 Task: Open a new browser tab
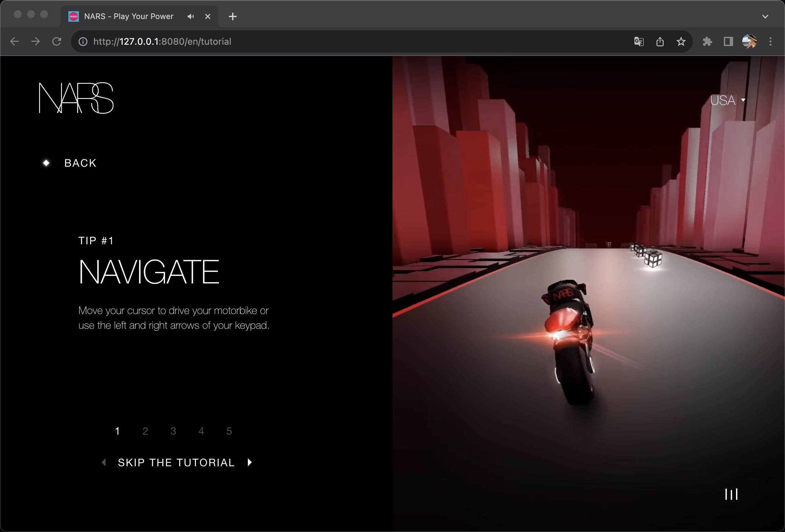click(x=233, y=16)
